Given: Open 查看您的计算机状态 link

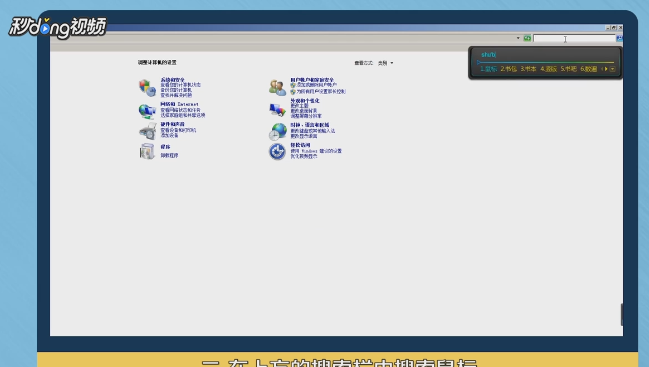Looking at the screenshot, I should tap(180, 85).
